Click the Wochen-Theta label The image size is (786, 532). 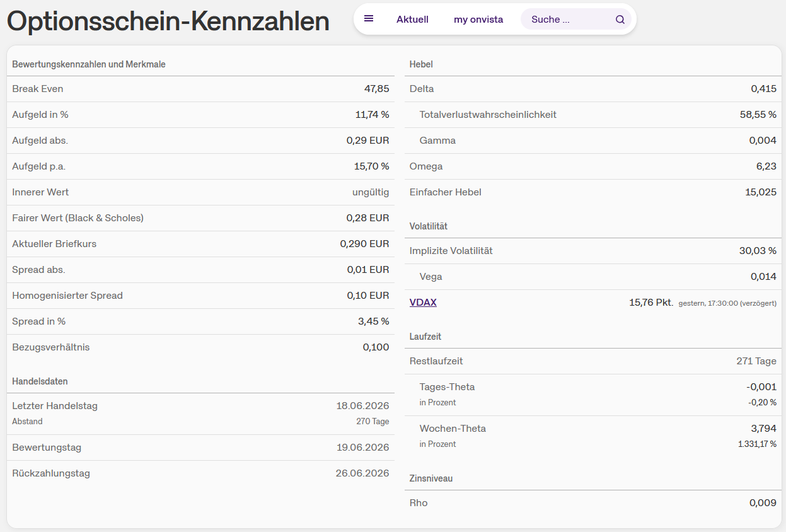coord(453,429)
